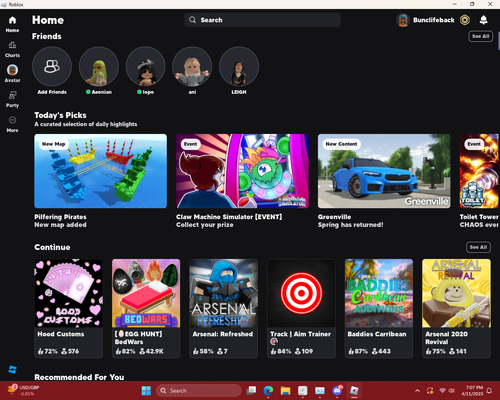This screenshot has height=400, width=500.
Task: Open the notifications bell
Action: coord(483,20)
